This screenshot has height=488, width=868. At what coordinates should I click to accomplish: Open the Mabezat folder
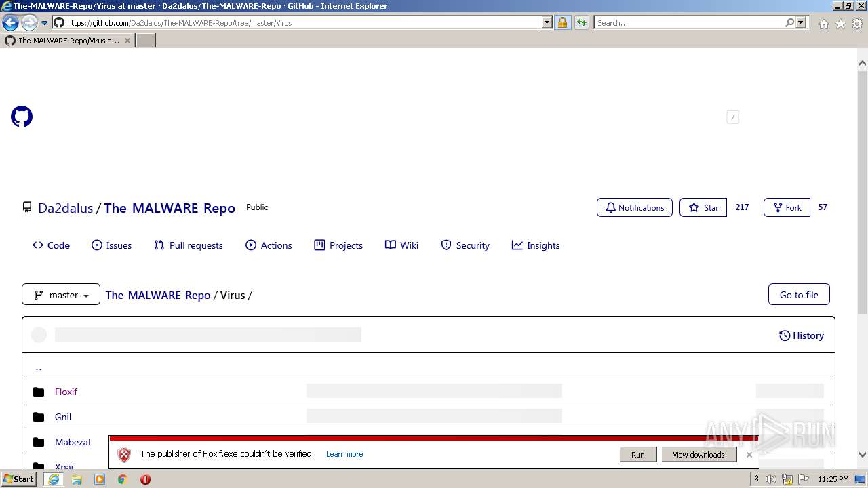(73, 442)
